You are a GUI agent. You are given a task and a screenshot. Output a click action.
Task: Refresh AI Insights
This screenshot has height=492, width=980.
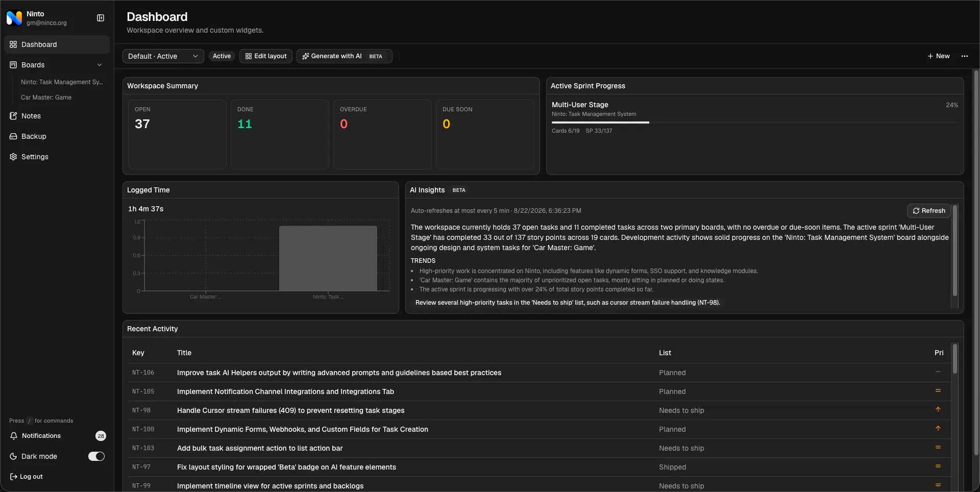coord(929,211)
